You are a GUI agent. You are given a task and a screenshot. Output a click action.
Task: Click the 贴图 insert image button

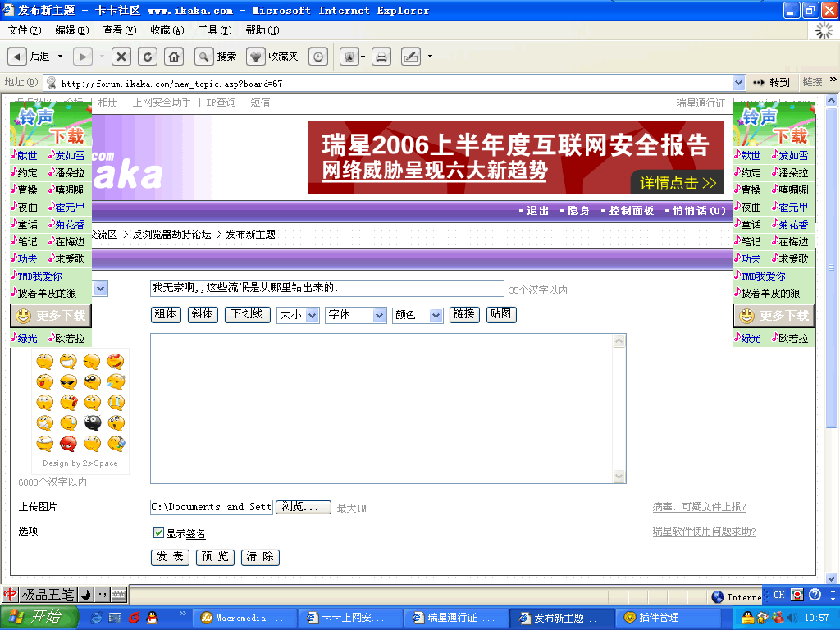(501, 314)
